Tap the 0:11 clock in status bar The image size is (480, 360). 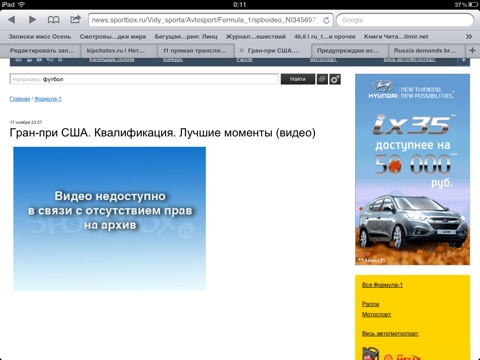point(240,4)
